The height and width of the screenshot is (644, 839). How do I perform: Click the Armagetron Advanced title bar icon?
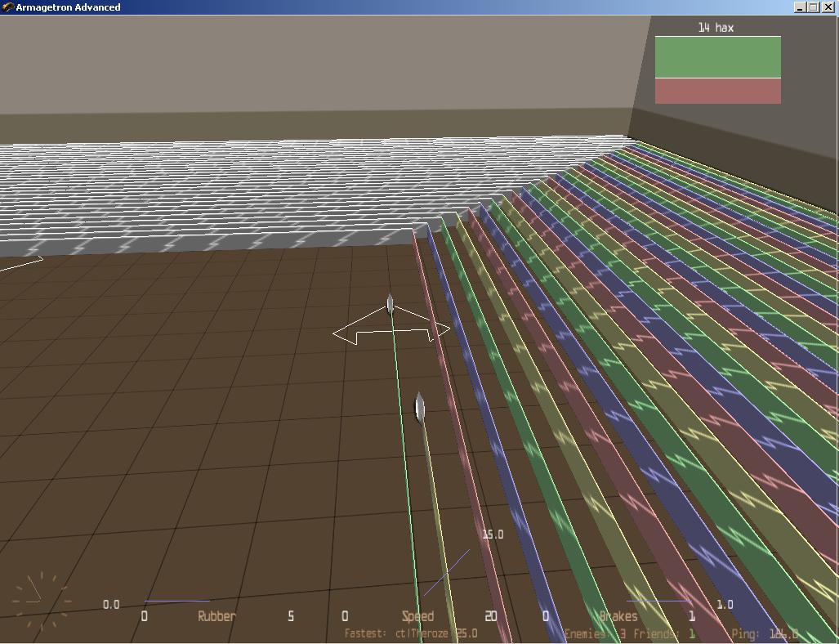pyautogui.click(x=7, y=7)
